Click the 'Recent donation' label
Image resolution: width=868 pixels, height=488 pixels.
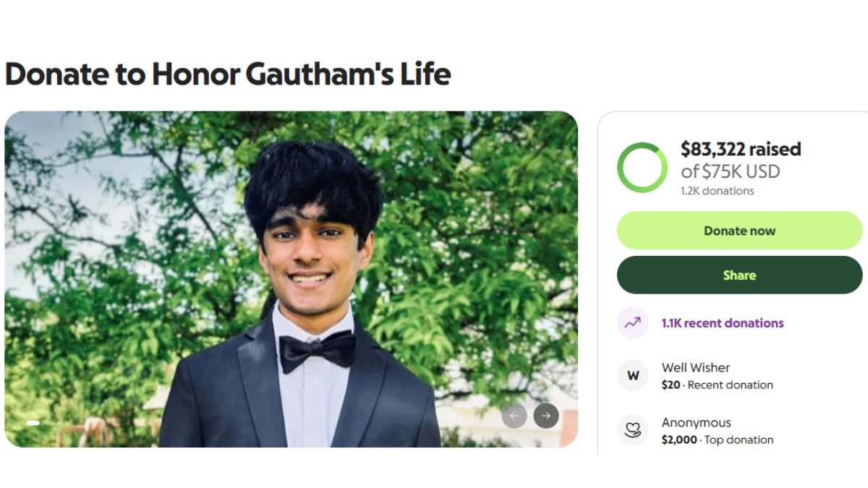point(730,385)
